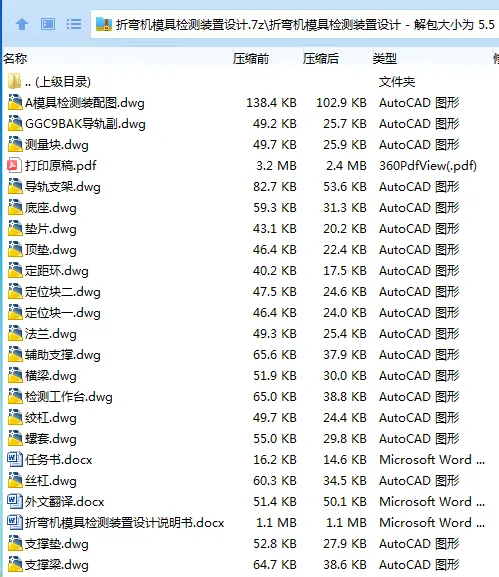Screen dimensions: 499x577
Task: Switch to the list view mode button
Action: (x=74, y=25)
